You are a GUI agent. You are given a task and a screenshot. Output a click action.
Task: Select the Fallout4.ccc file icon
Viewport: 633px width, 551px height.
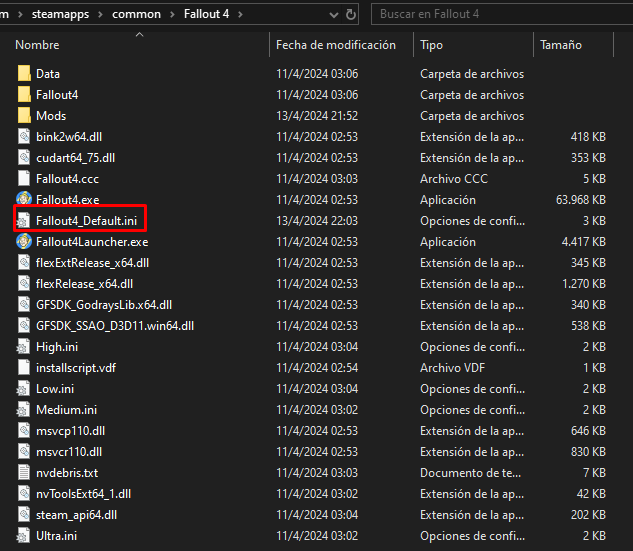[24, 178]
